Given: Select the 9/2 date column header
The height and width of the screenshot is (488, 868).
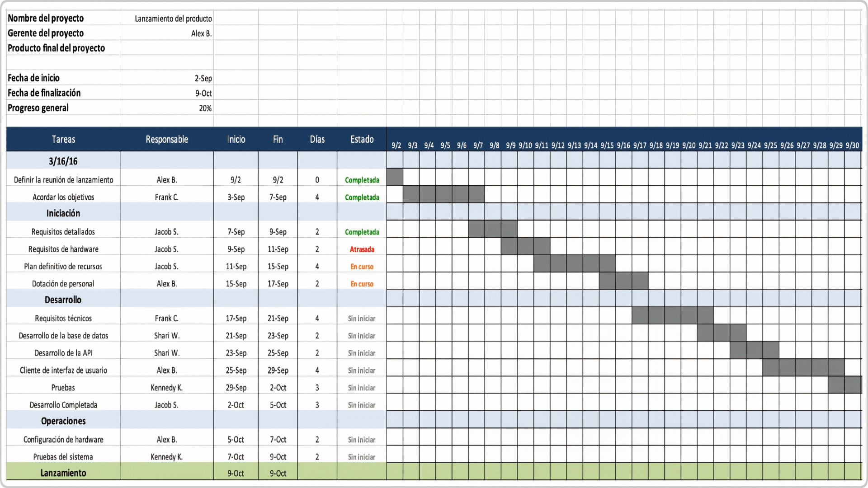Looking at the screenshot, I should [396, 145].
